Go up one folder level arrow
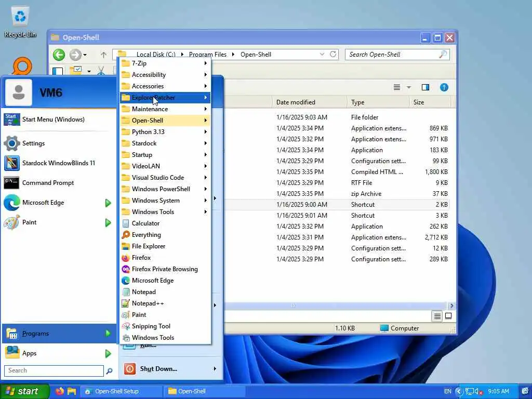 coord(103,54)
